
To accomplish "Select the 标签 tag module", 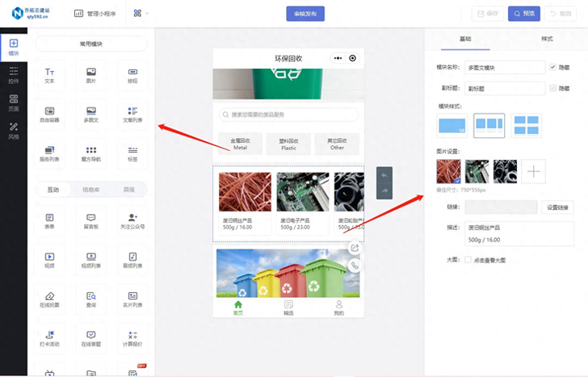I will (x=132, y=153).
